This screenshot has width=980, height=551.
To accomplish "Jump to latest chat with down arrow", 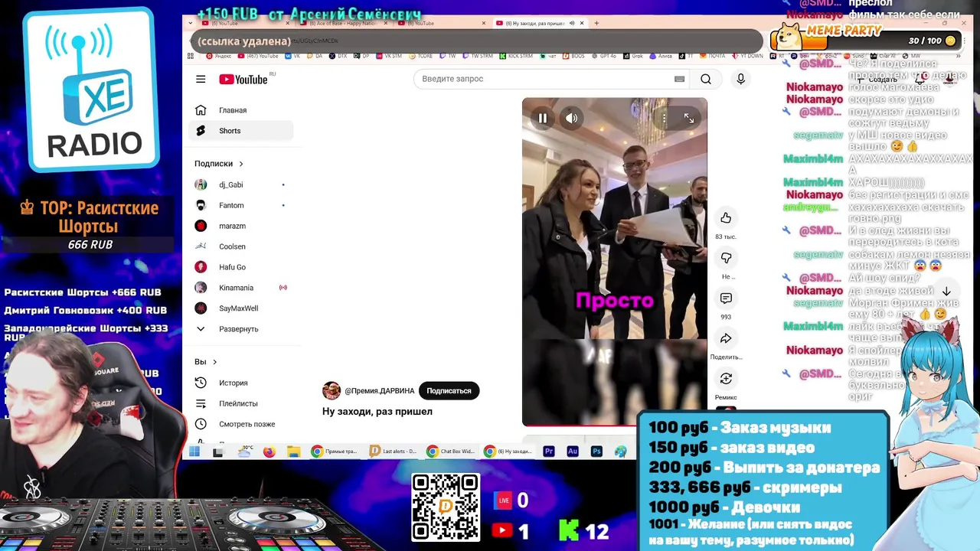I will [x=946, y=292].
